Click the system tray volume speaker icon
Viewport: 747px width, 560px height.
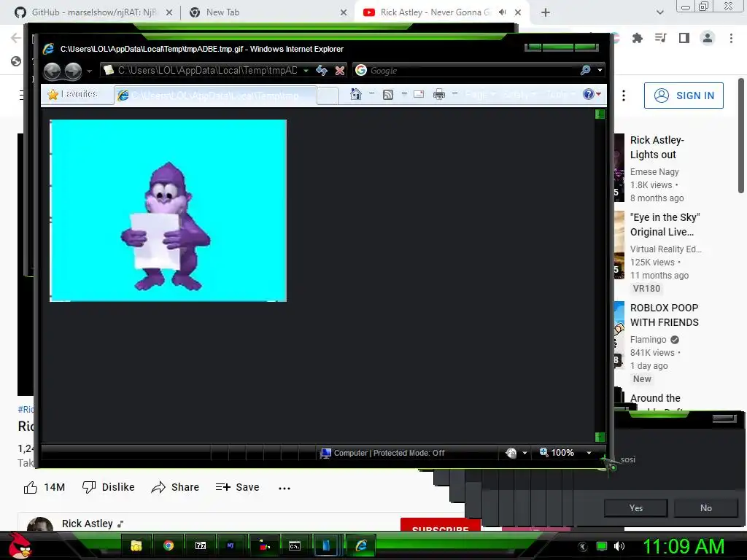[x=619, y=546]
